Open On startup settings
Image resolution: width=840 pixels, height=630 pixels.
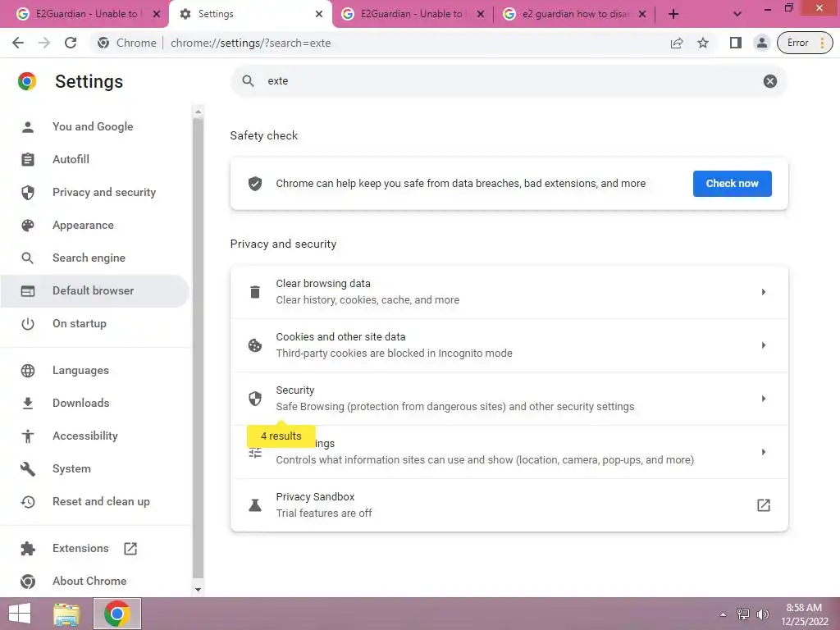(x=95, y=323)
